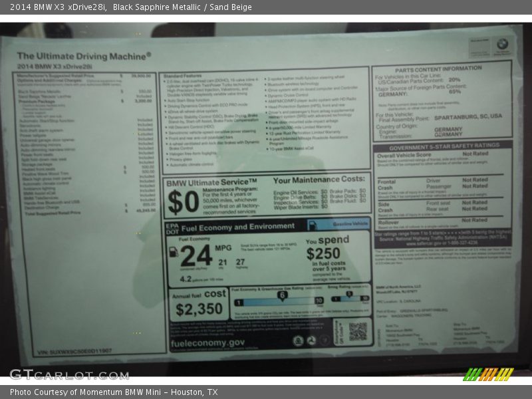The width and height of the screenshot is (532, 399).
Task: Click the '$2,350' annual fuel cost
Action: click(199, 309)
